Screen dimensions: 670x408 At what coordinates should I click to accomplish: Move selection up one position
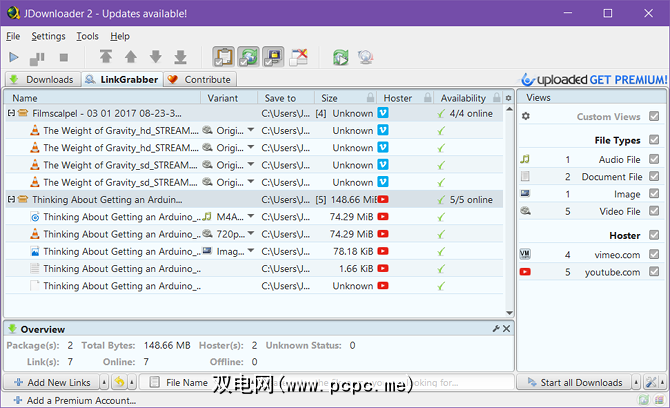[131, 57]
